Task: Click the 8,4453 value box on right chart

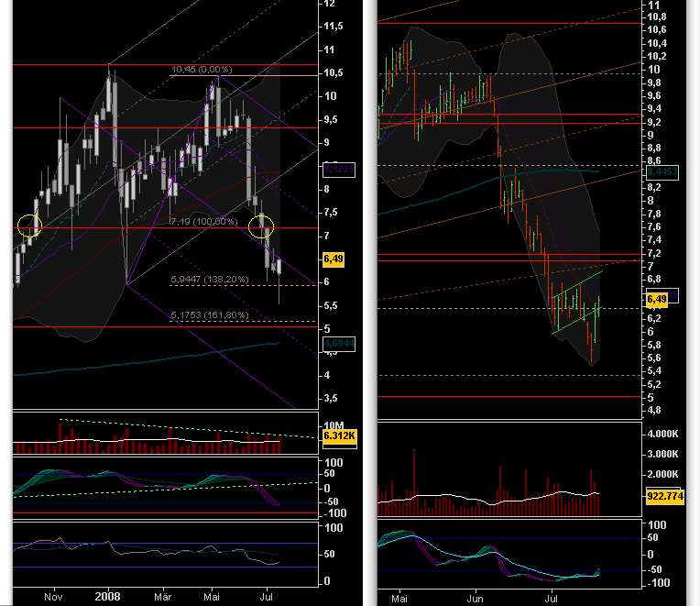Action: pos(662,172)
